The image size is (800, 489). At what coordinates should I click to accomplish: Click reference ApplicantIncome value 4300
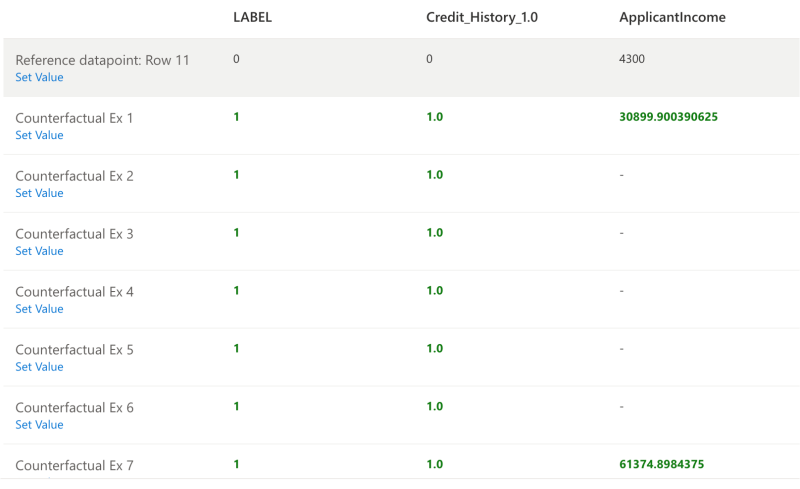coord(632,59)
